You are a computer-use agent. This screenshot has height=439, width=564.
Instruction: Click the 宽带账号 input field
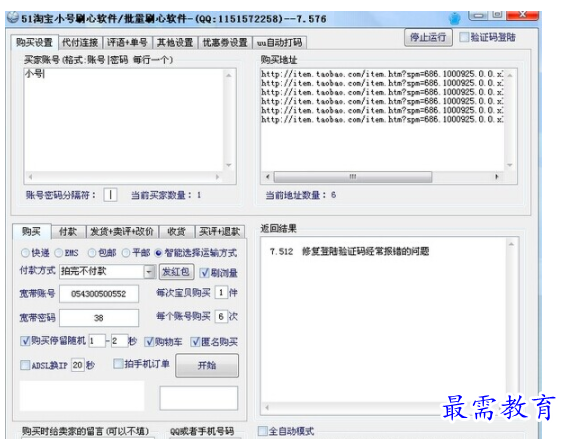point(99,294)
